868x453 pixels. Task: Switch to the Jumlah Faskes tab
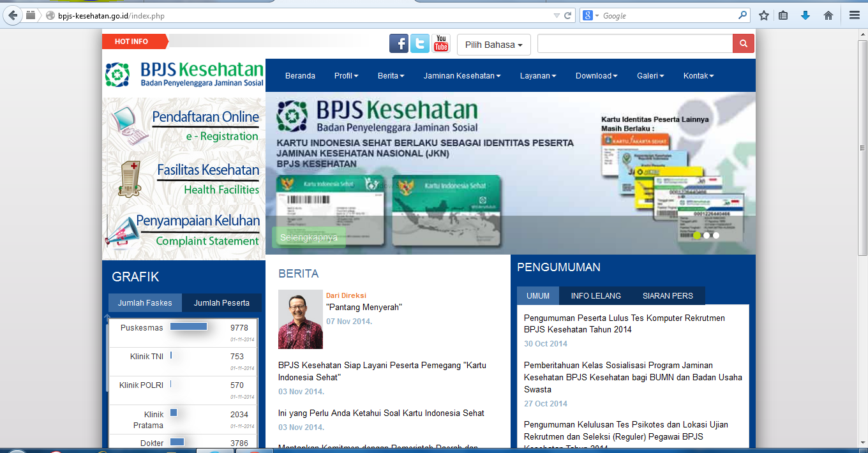pos(145,303)
